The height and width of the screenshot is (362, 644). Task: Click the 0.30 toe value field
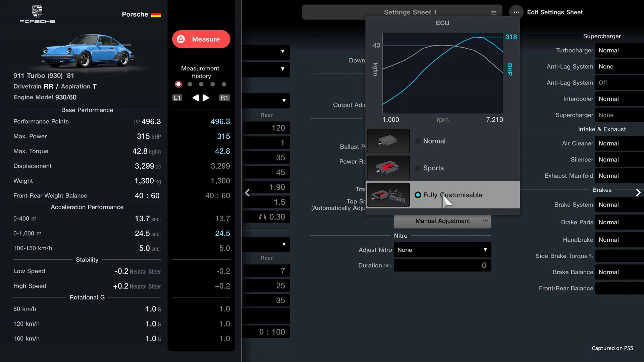click(x=267, y=217)
